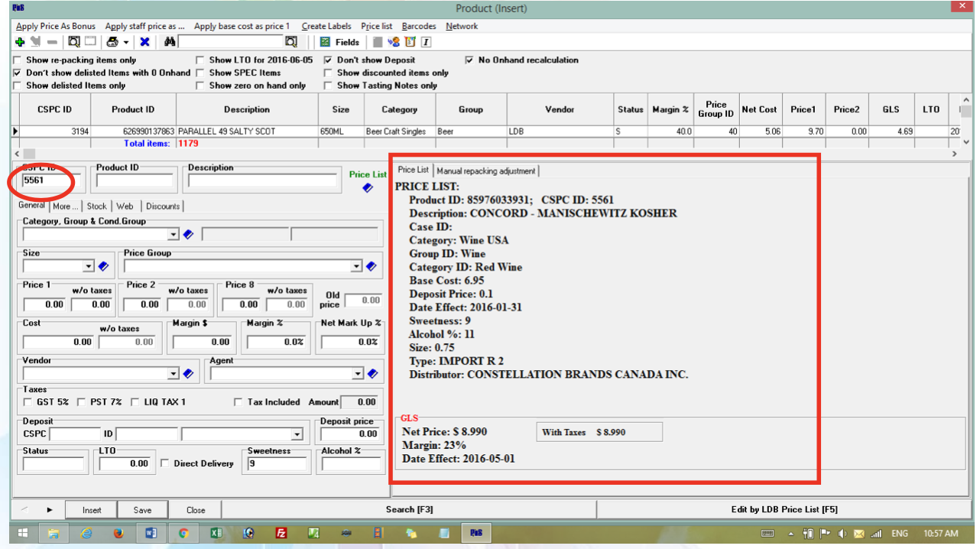Viewport: 980px width, 549px height.
Task: Switch to the Web tab
Action: [x=125, y=206]
